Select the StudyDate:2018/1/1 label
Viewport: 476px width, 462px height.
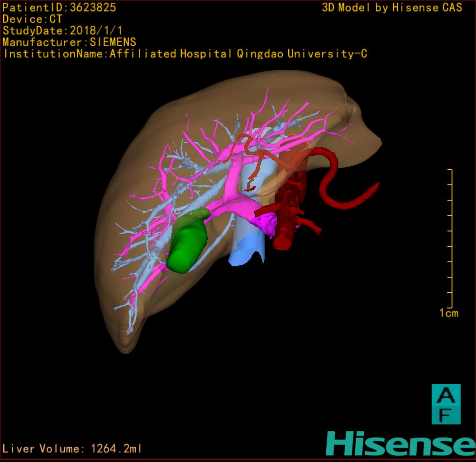coord(69,31)
